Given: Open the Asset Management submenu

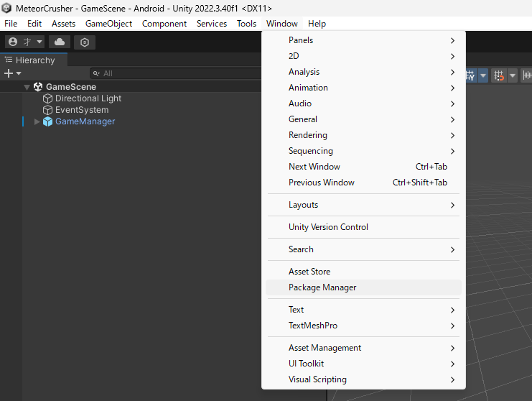Looking at the screenshot, I should 363,348.
